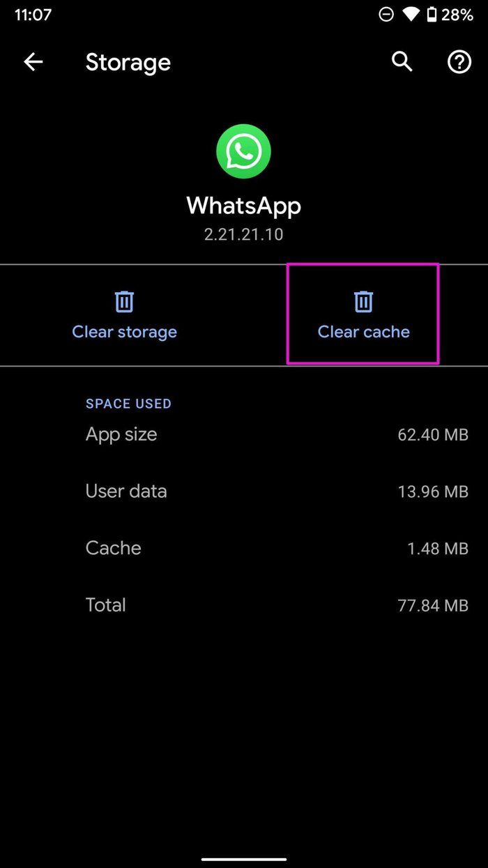Tap the Wi-Fi status icon
488x868 pixels.
tap(411, 15)
